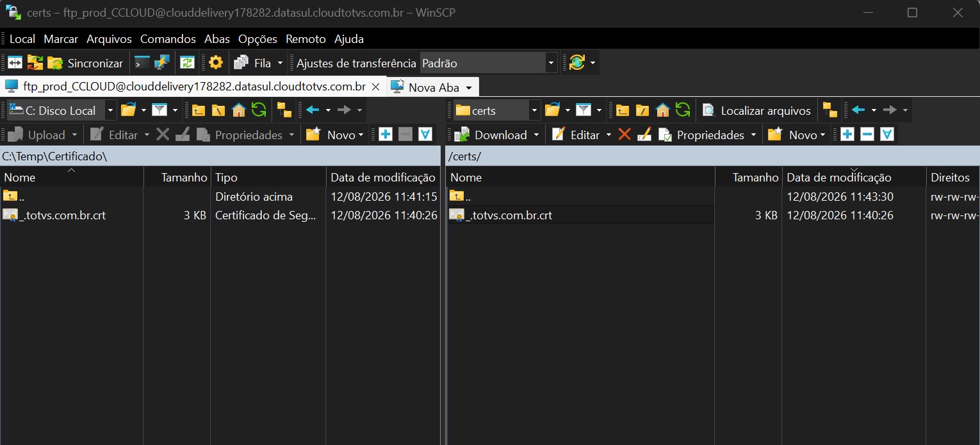Click the remote panel invert selection icon
980x445 pixels.
click(x=887, y=135)
